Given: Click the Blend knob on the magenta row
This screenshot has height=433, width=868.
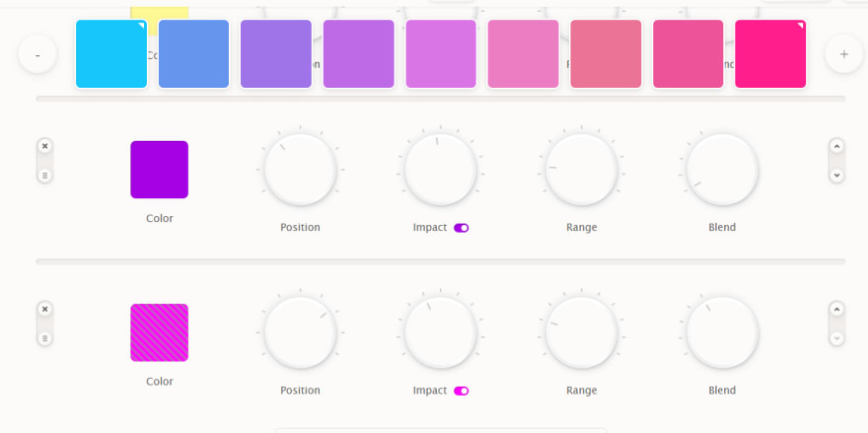Looking at the screenshot, I should click(722, 332).
